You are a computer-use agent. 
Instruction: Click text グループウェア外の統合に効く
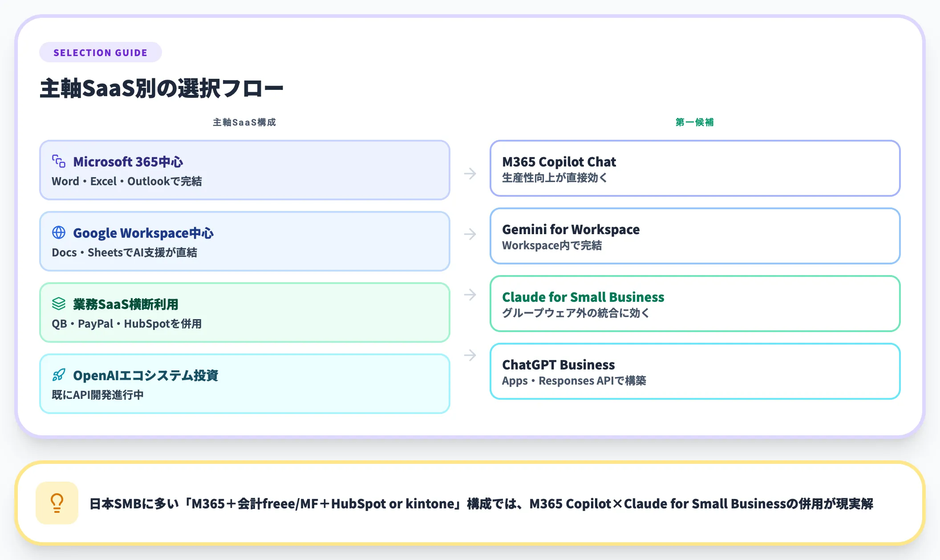point(576,313)
